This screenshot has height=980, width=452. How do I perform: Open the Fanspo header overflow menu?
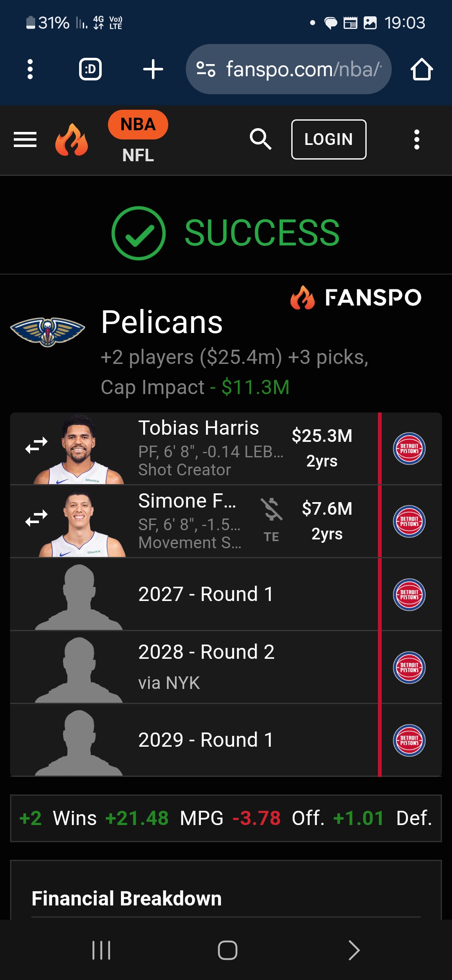click(416, 139)
